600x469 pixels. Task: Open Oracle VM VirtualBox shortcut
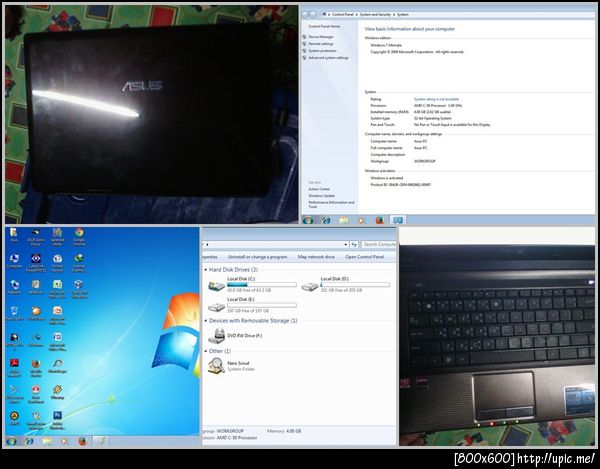point(79,289)
